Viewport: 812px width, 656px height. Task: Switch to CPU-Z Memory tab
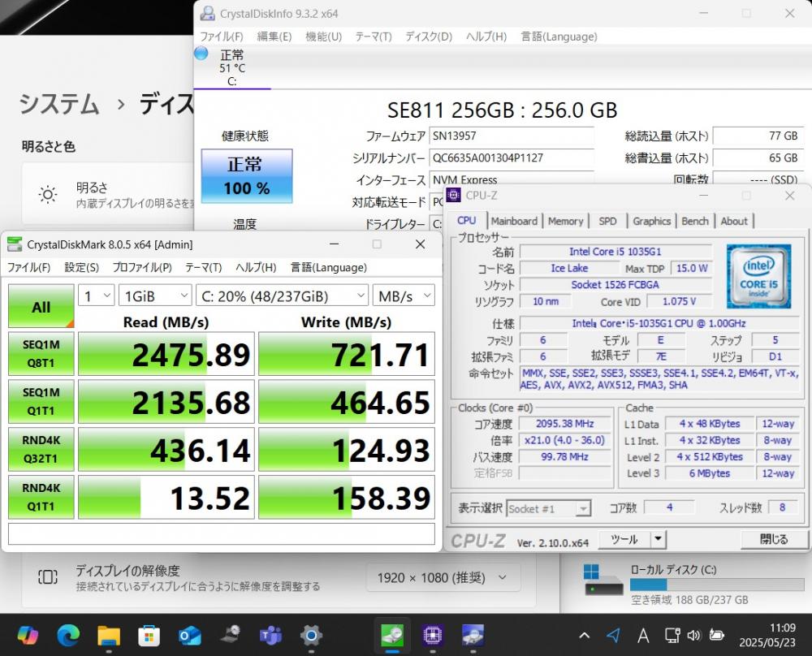pos(565,221)
